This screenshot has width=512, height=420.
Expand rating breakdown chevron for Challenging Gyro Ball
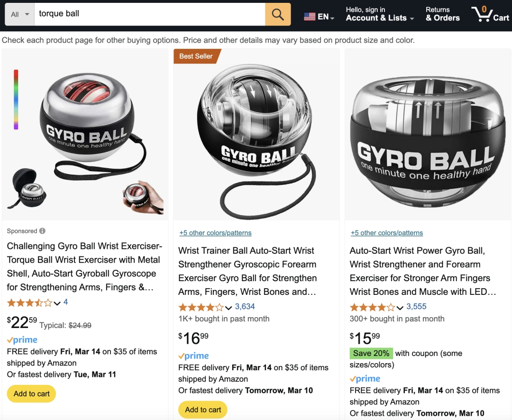[57, 303]
